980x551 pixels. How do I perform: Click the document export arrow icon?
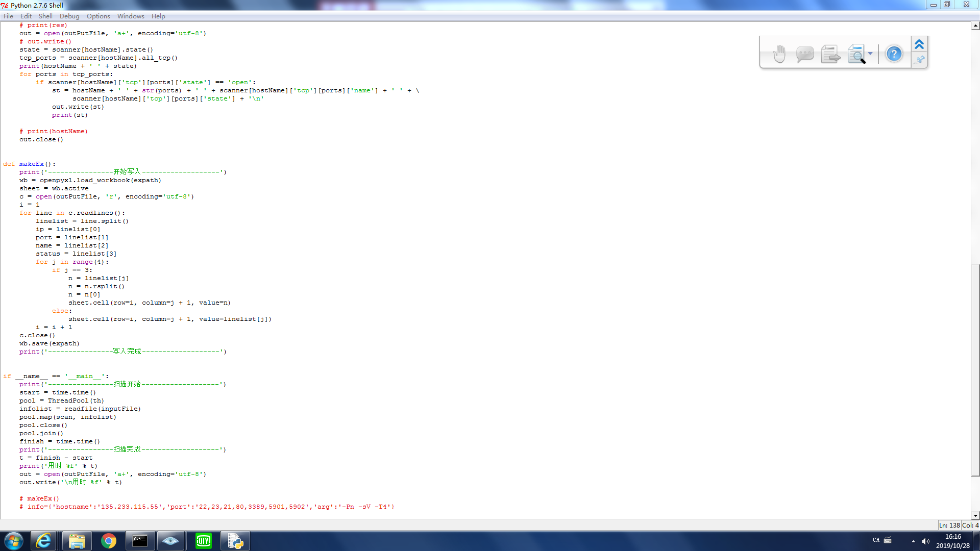(x=830, y=54)
